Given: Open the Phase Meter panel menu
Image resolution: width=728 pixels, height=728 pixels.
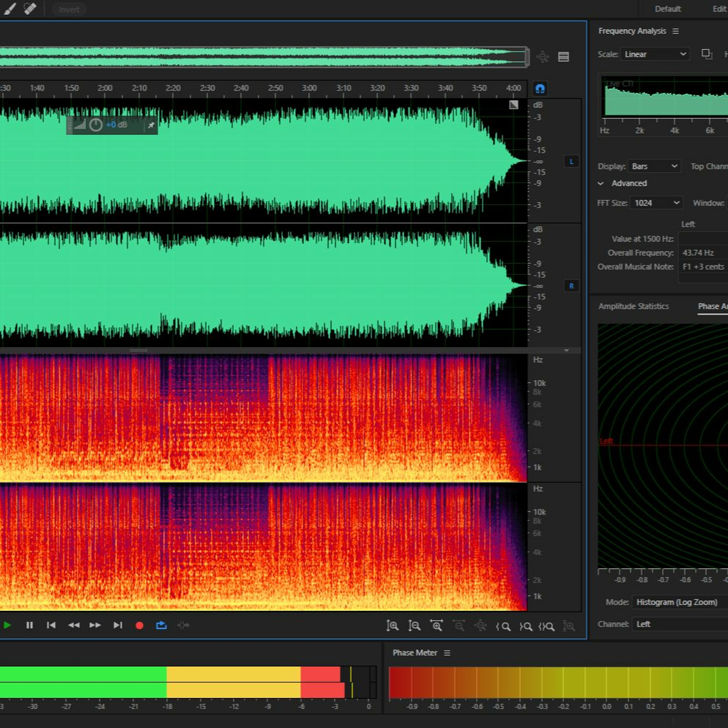Looking at the screenshot, I should click(x=447, y=653).
